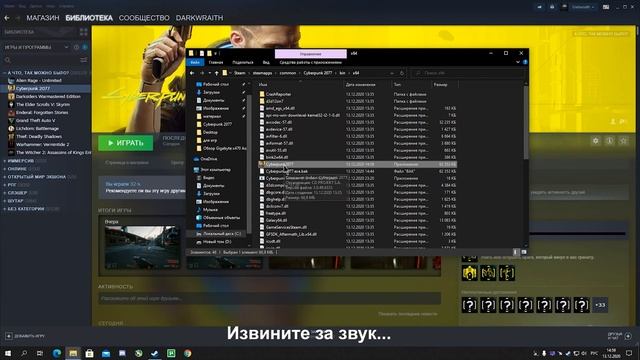
Task: Open the Файл tab in File Explorer
Action: pyautogui.click(x=195, y=62)
